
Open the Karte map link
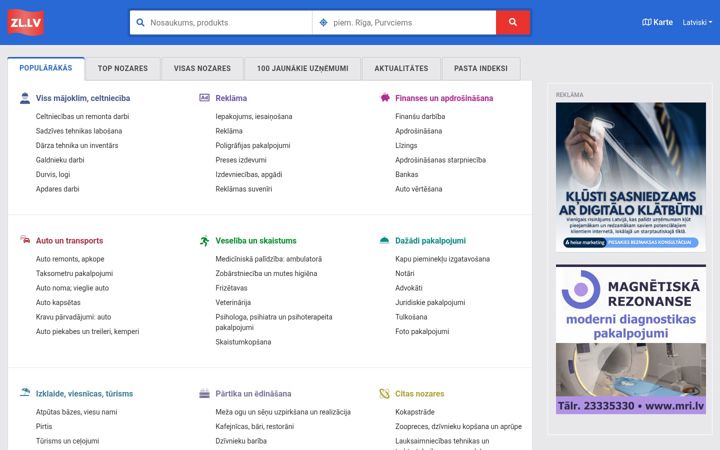[x=657, y=22]
